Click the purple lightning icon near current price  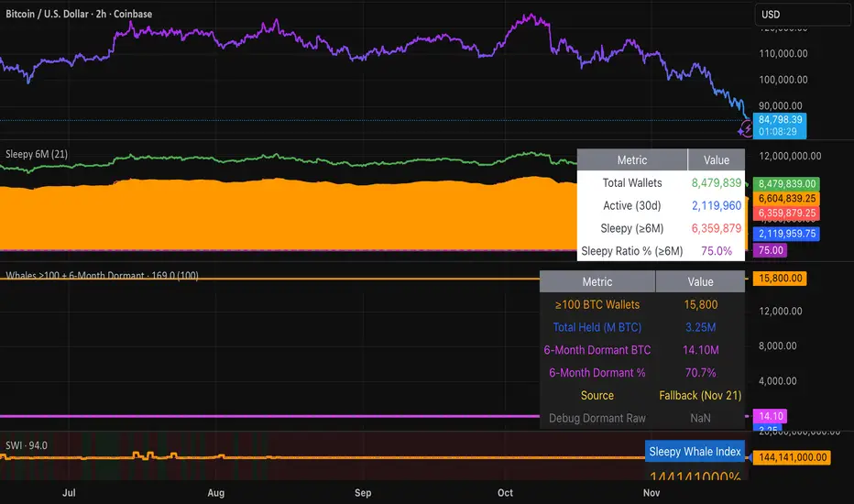pyautogui.click(x=747, y=129)
